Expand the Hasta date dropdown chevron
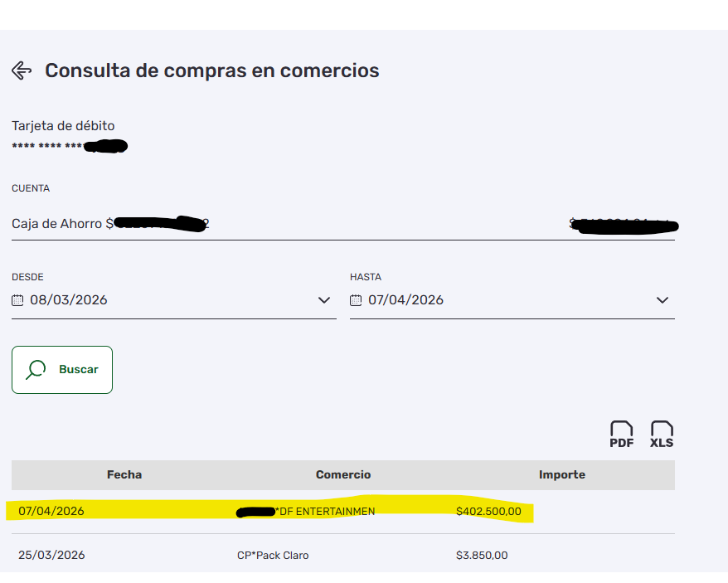Viewport: 728px width, 583px height. (x=662, y=300)
